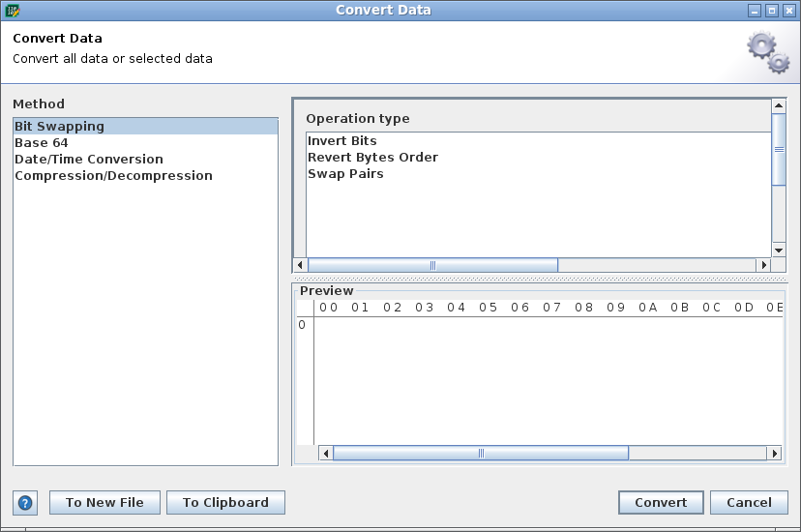Choose Date/Time Conversion method
801x532 pixels.
(145, 159)
